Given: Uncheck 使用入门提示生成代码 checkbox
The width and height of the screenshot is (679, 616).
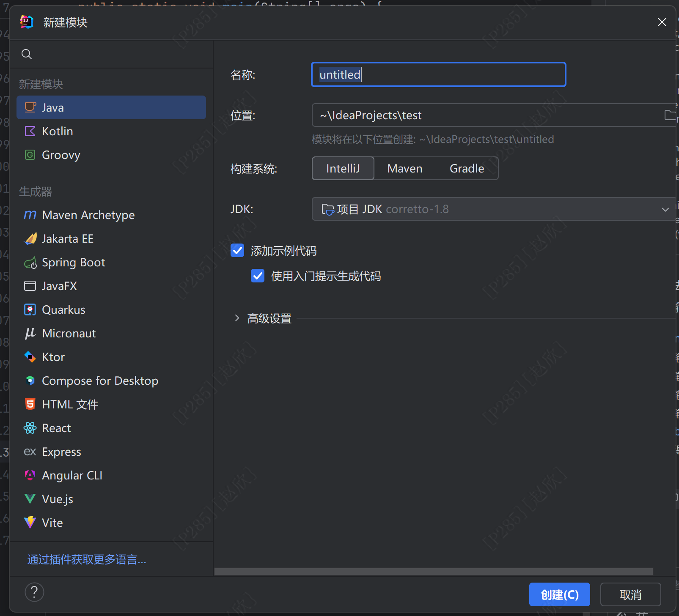Looking at the screenshot, I should pyautogui.click(x=258, y=276).
